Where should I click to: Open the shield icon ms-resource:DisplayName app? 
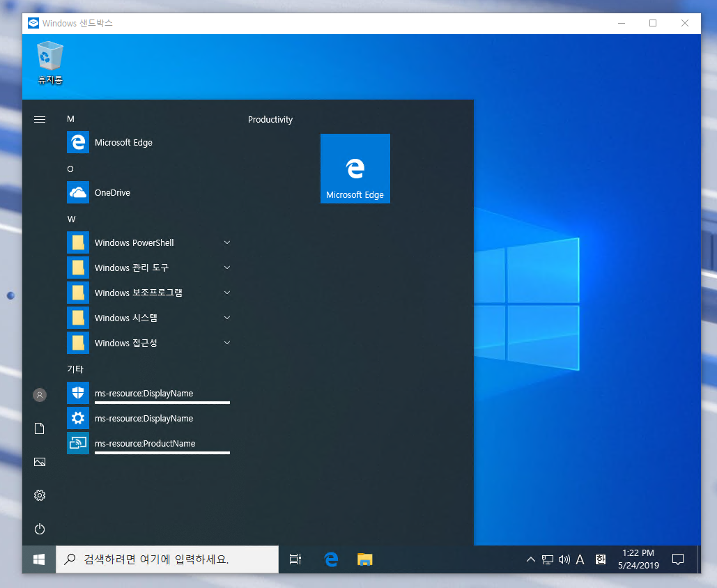(x=148, y=393)
